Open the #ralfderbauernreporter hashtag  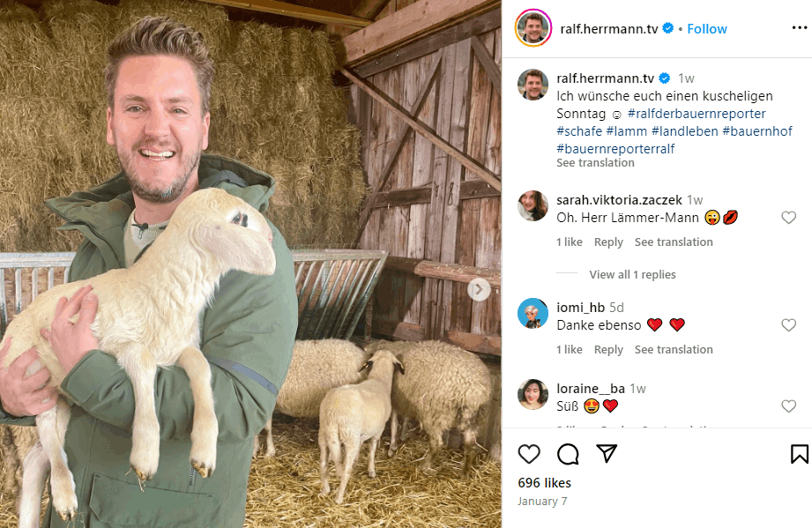coord(697,115)
